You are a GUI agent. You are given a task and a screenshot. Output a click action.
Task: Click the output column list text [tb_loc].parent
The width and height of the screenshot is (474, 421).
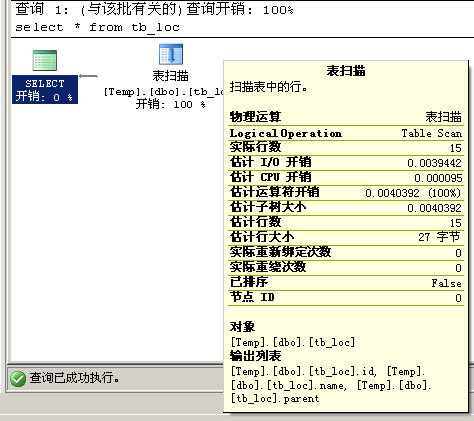click(275, 399)
